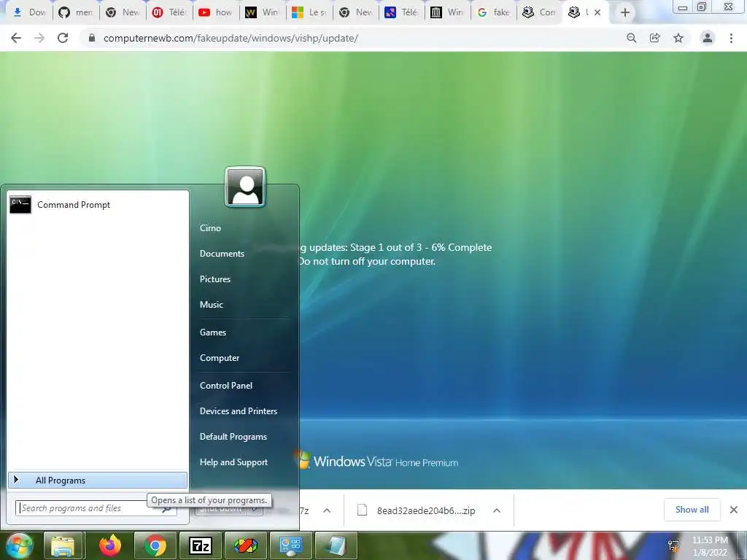The width and height of the screenshot is (747, 560).
Task: Switch to the 'Con' ComputerNewb tab
Action: [540, 12]
